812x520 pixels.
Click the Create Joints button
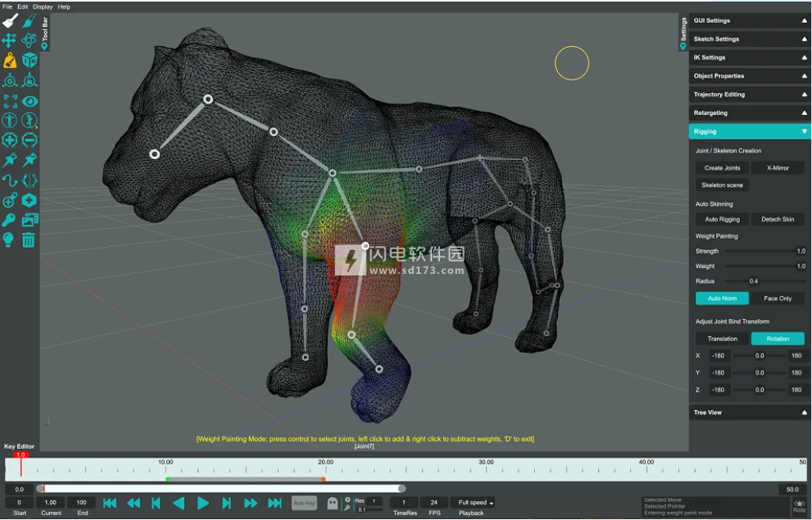point(722,168)
